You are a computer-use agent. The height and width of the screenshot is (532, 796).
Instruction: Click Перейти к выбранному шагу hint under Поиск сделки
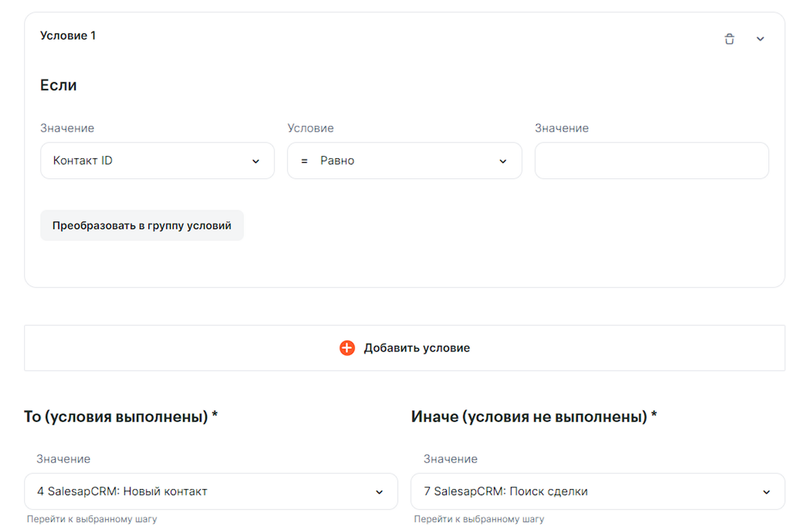tap(479, 519)
